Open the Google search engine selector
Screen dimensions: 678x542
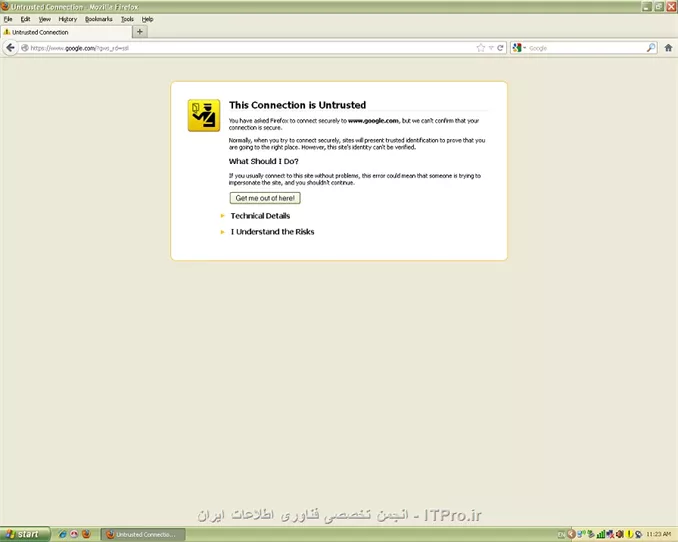coord(518,48)
